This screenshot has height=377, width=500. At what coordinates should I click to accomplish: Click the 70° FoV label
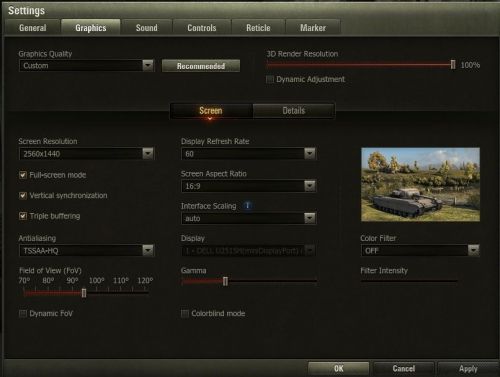(x=24, y=281)
